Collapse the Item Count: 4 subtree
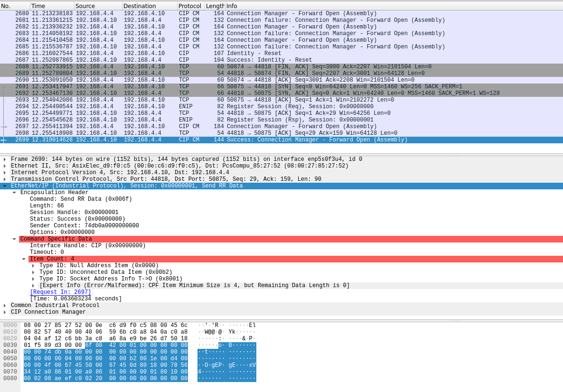Viewport: 563px width, 392px height. click(x=24, y=259)
